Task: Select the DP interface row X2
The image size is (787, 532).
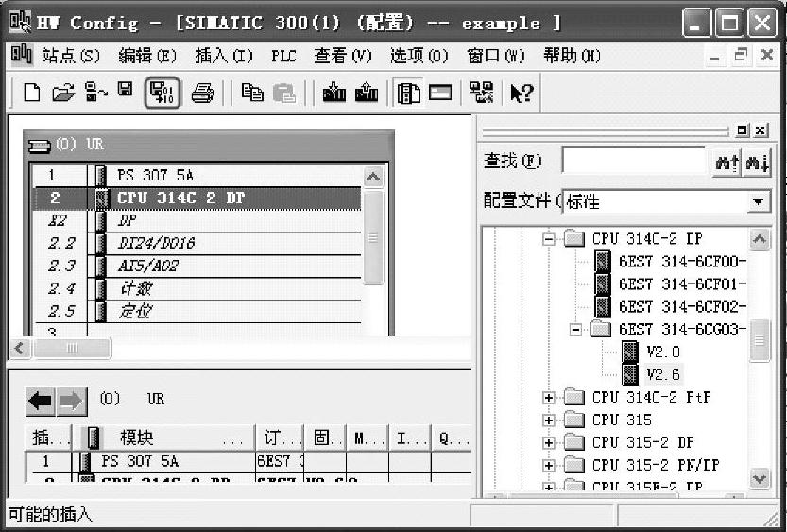Action: point(197,221)
